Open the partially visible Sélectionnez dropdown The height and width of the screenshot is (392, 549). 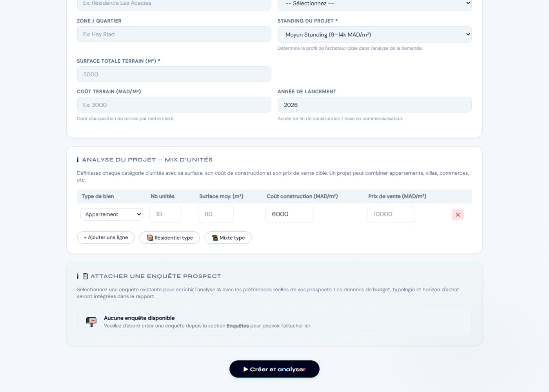coord(374,4)
